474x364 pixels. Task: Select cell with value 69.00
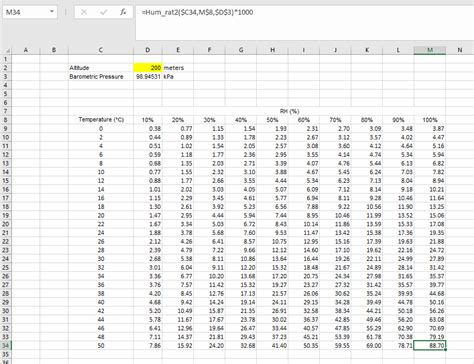(x=367, y=346)
